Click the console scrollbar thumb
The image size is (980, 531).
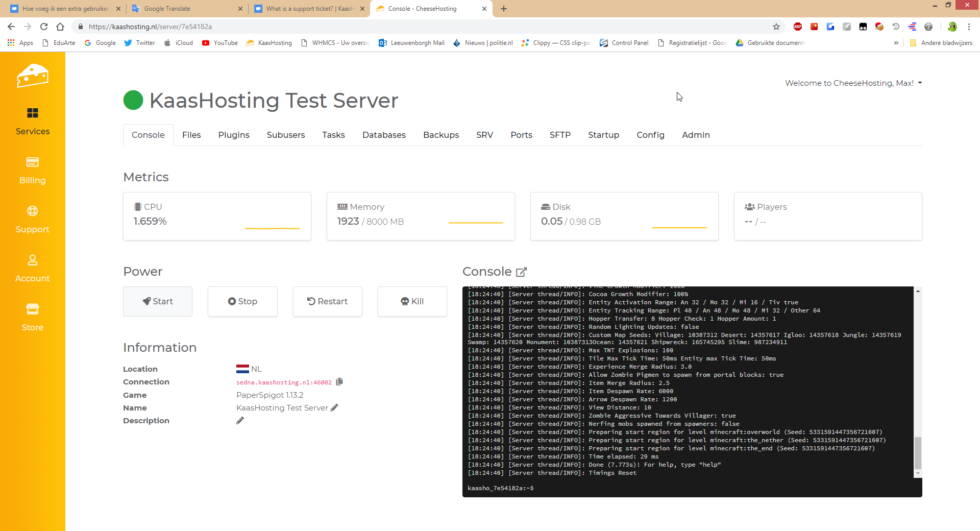click(x=918, y=452)
